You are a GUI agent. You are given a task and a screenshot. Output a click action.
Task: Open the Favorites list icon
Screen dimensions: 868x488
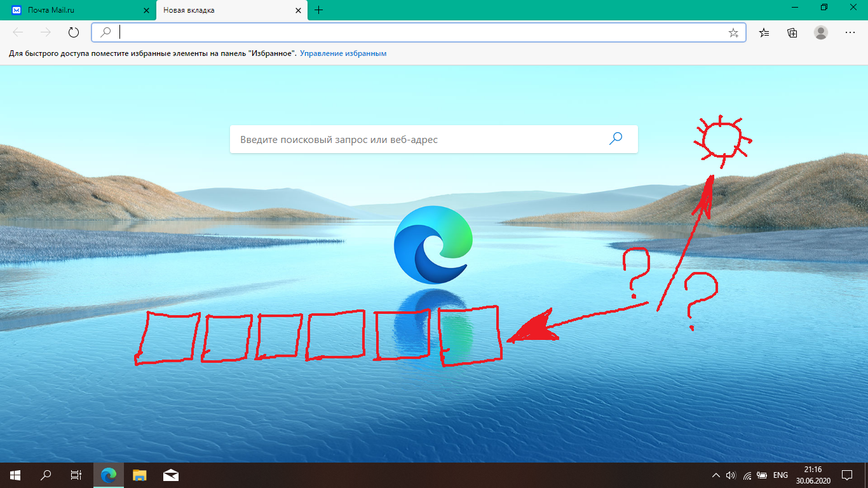tap(764, 32)
